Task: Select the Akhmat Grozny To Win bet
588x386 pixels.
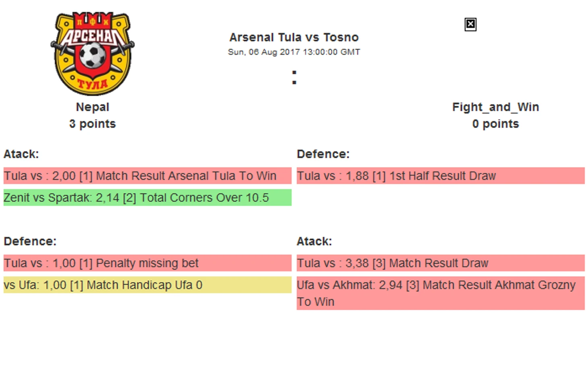Action: pyautogui.click(x=440, y=293)
